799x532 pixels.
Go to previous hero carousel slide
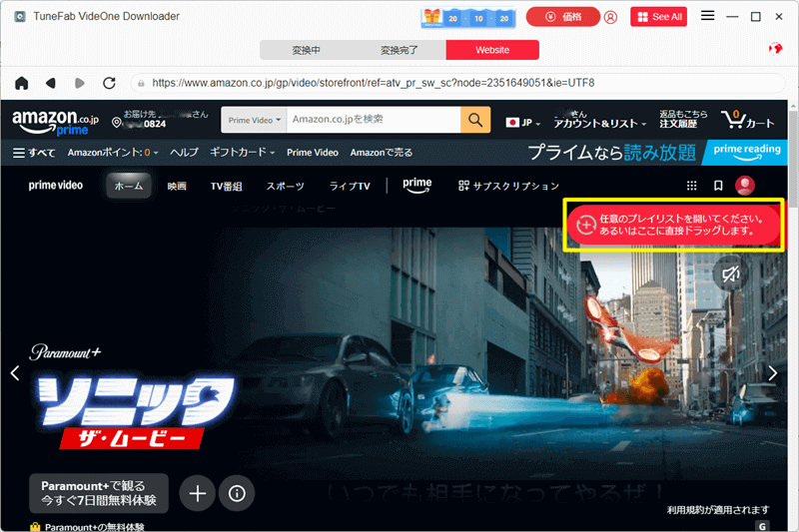click(x=15, y=373)
